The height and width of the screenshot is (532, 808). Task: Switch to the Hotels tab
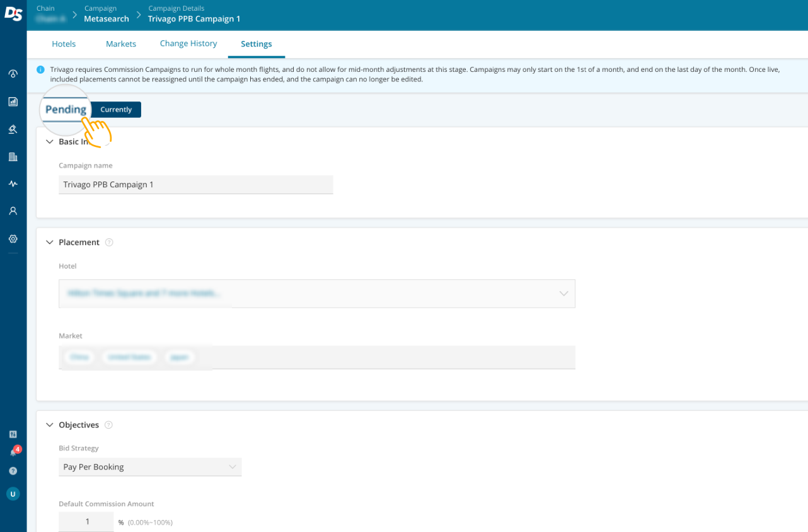64,44
